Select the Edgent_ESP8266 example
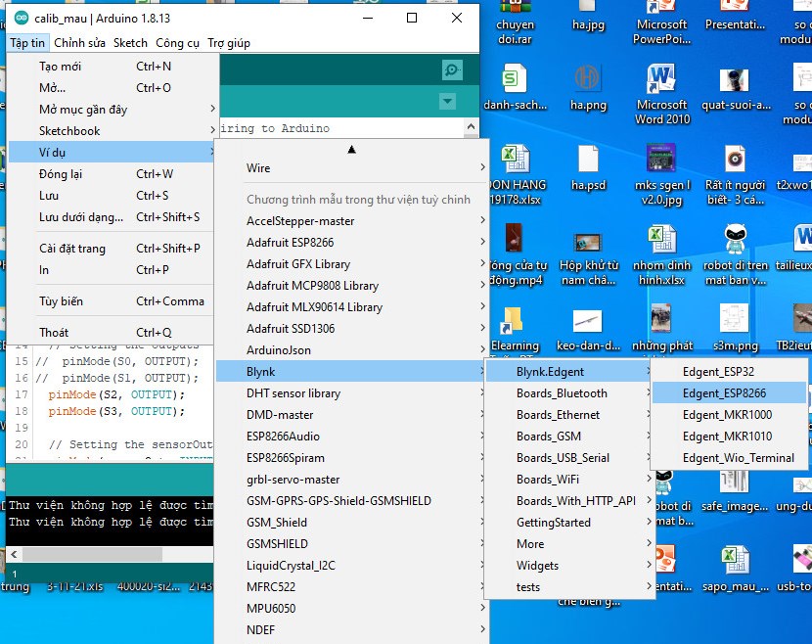This screenshot has width=812, height=644. (x=724, y=393)
